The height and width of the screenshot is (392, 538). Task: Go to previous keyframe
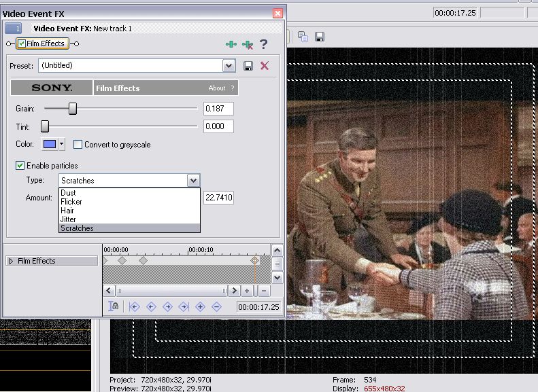click(x=151, y=306)
